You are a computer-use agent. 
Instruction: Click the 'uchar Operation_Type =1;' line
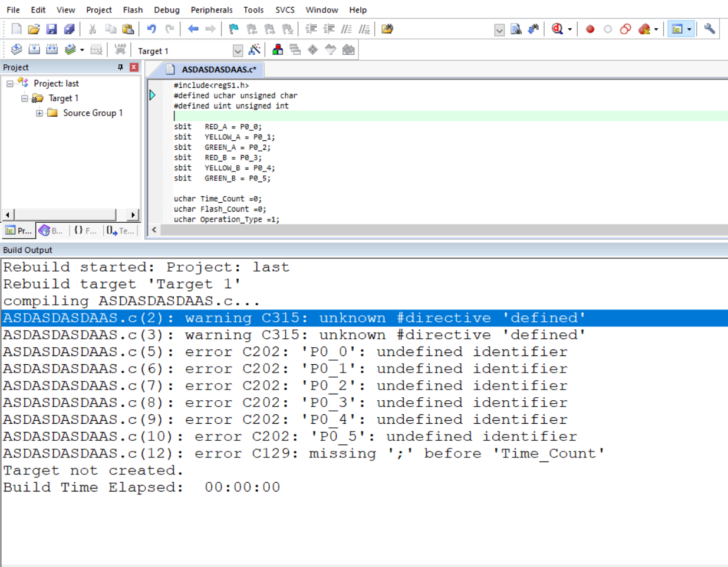click(x=226, y=219)
